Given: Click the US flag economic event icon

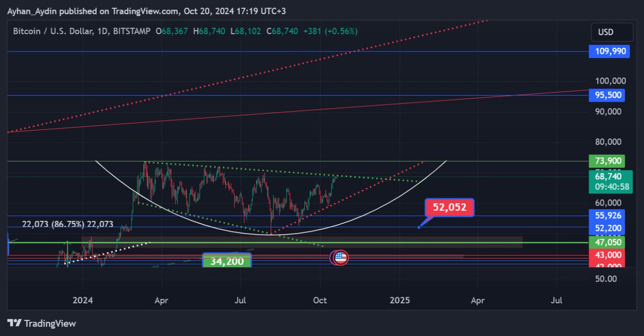Looking at the screenshot, I should [341, 257].
